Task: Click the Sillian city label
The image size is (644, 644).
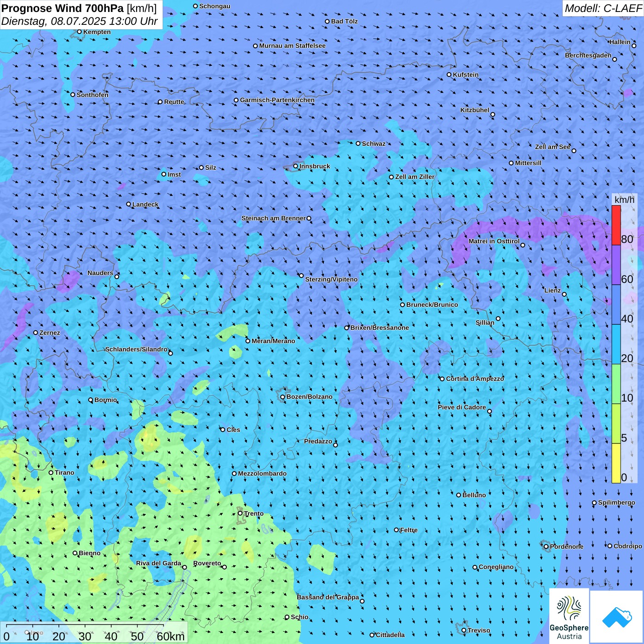Action: [485, 322]
